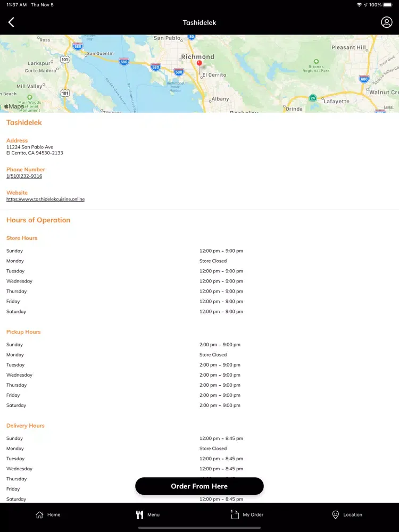This screenshot has height=532, width=399.
Task: Click Monday Store Closed under Store Hours
Action: tap(213, 261)
